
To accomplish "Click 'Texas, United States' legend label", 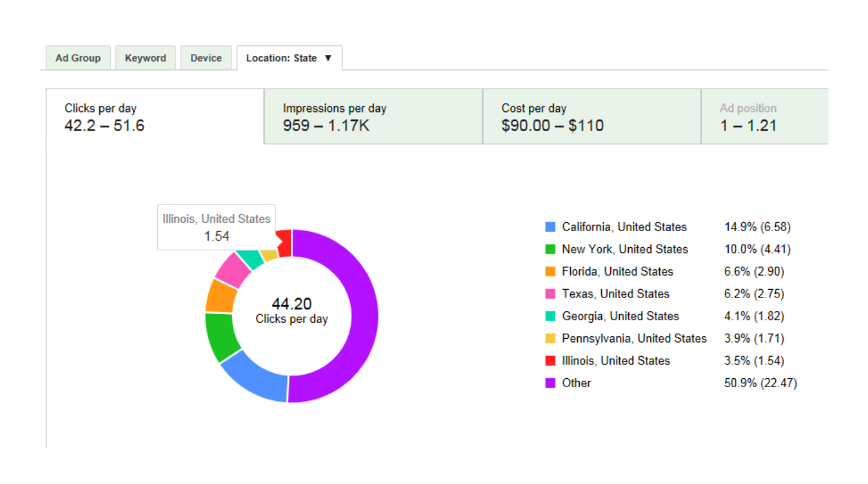I will pos(615,294).
